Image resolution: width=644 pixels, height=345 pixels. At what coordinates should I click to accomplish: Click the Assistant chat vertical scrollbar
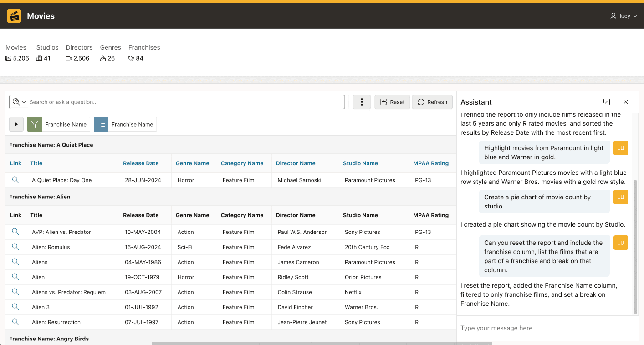(x=635, y=247)
